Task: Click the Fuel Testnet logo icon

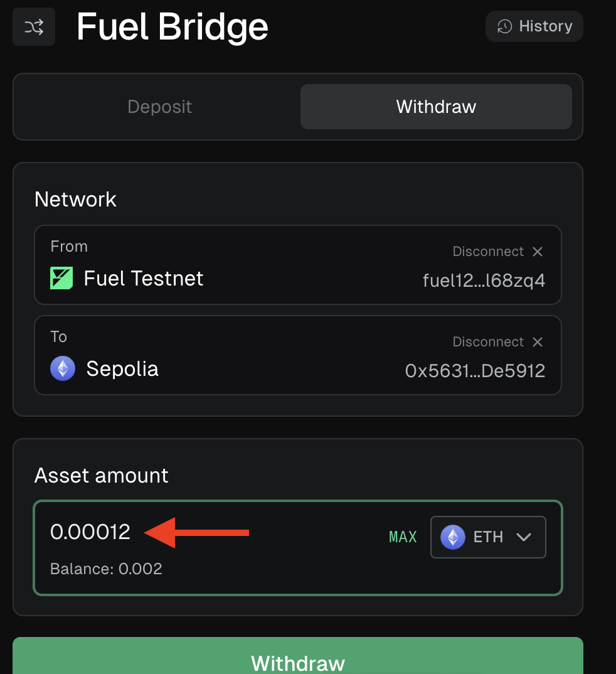Action: click(x=61, y=278)
